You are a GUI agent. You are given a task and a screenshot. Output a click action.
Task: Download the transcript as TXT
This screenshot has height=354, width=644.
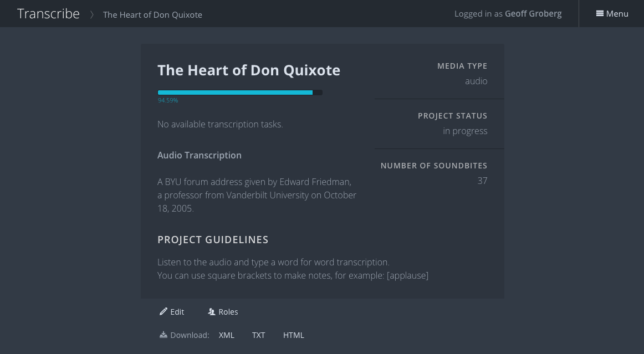click(x=259, y=335)
